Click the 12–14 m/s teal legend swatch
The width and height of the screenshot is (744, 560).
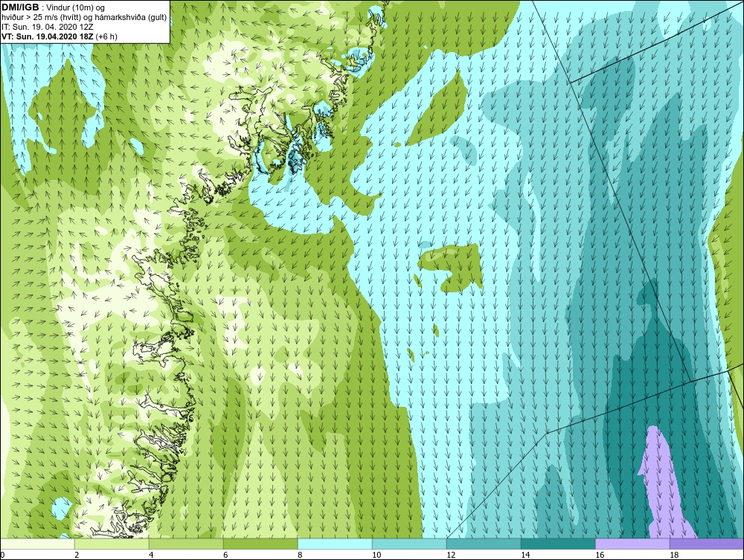tap(484, 544)
